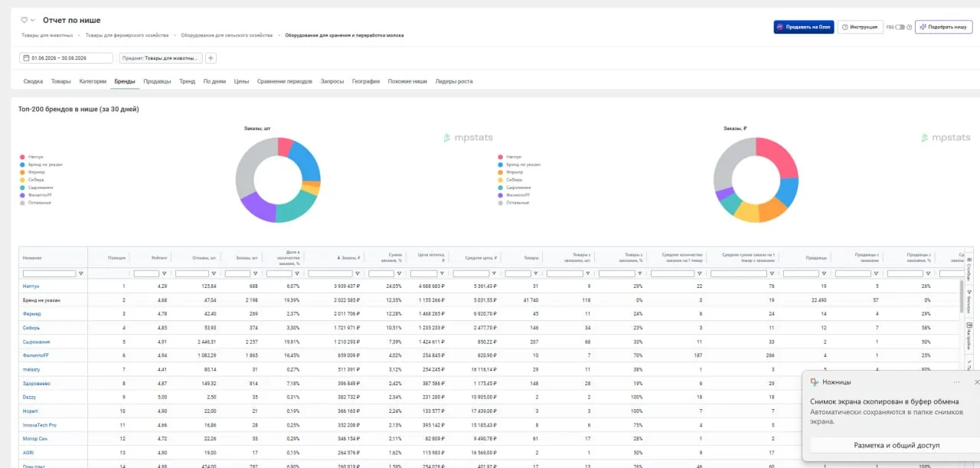The image size is (980, 468).
Task: Open the Сибирь brand link
Action: [x=31, y=328]
